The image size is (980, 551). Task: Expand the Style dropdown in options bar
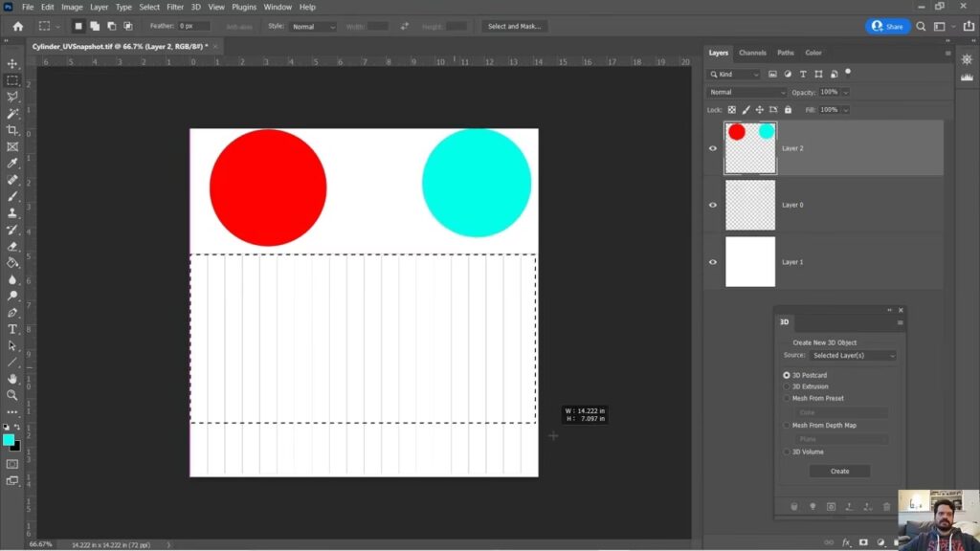313,27
